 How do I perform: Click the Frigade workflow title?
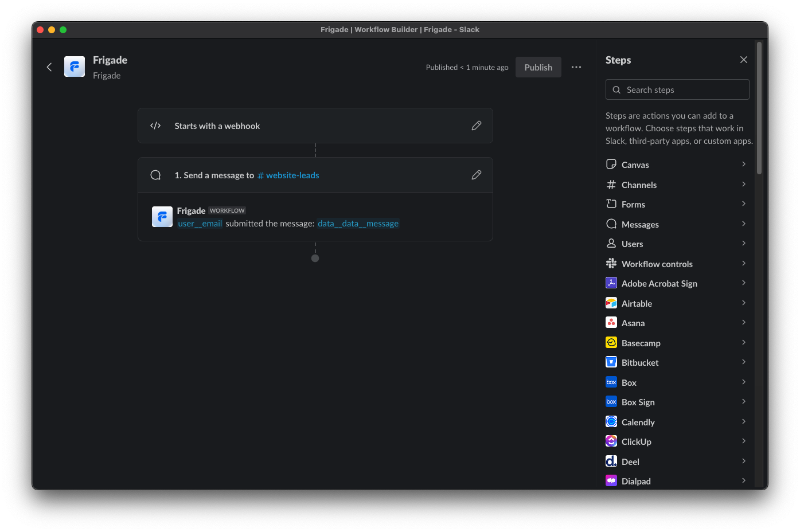[x=110, y=60]
